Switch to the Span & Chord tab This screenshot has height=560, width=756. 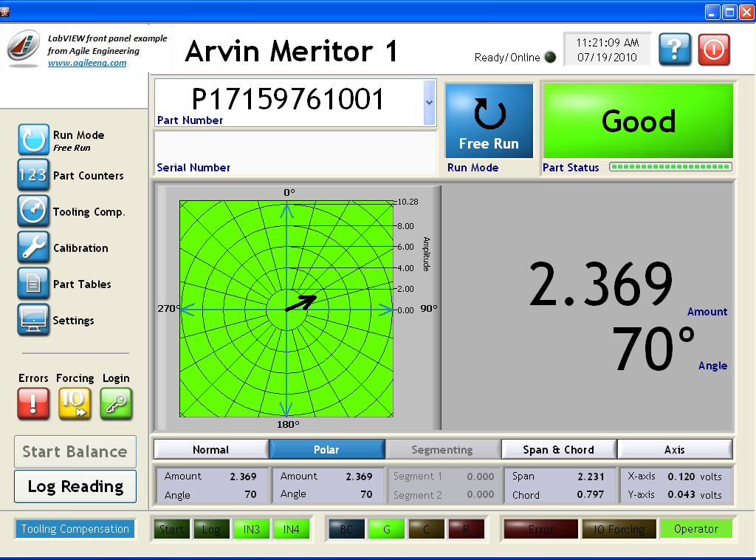pos(558,449)
